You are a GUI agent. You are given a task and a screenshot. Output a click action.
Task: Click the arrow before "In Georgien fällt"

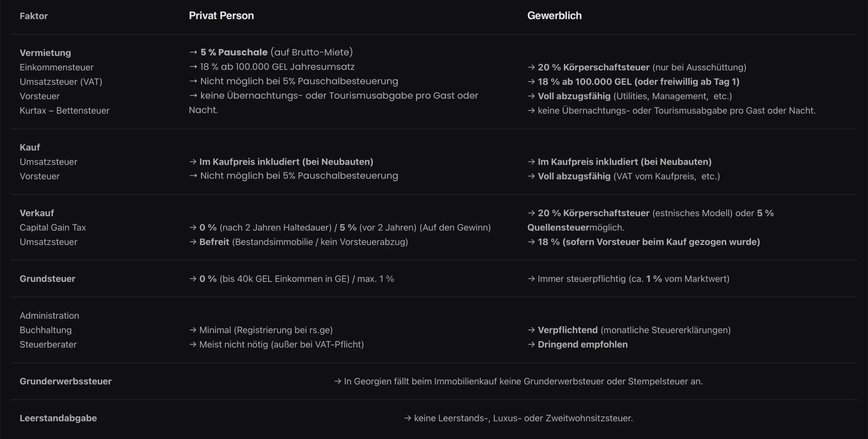(x=337, y=381)
